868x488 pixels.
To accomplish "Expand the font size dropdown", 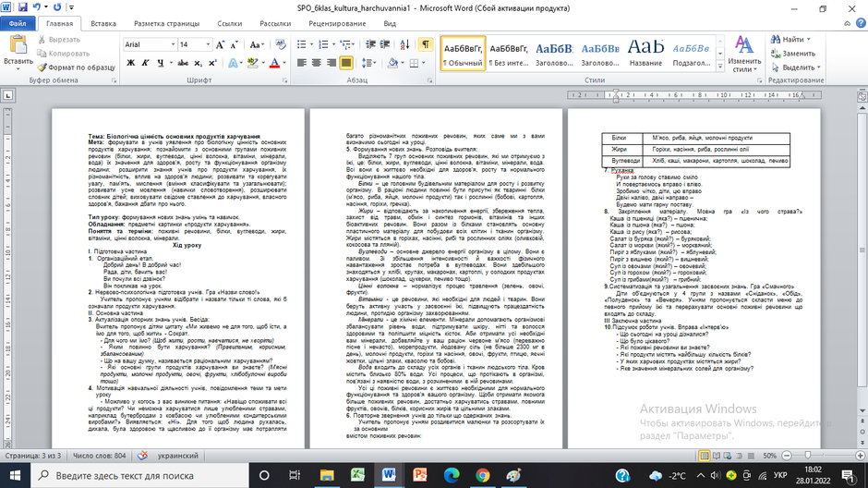I will click(x=208, y=44).
